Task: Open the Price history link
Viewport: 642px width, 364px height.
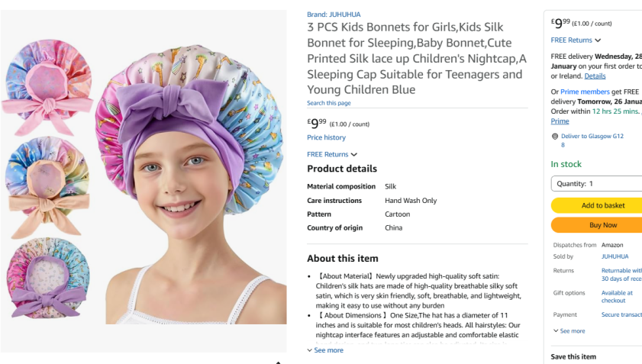Action: pyautogui.click(x=326, y=137)
